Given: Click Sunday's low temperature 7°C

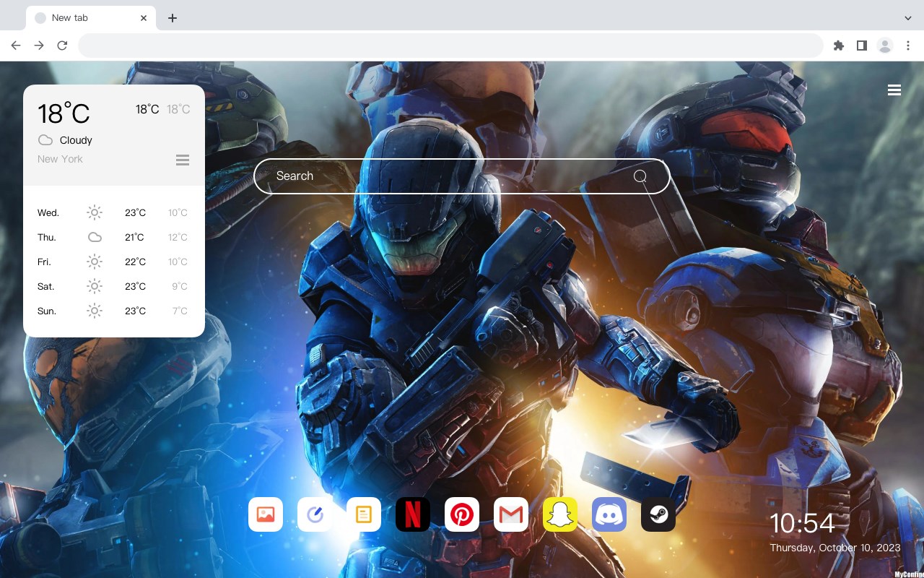Looking at the screenshot, I should (x=180, y=311).
